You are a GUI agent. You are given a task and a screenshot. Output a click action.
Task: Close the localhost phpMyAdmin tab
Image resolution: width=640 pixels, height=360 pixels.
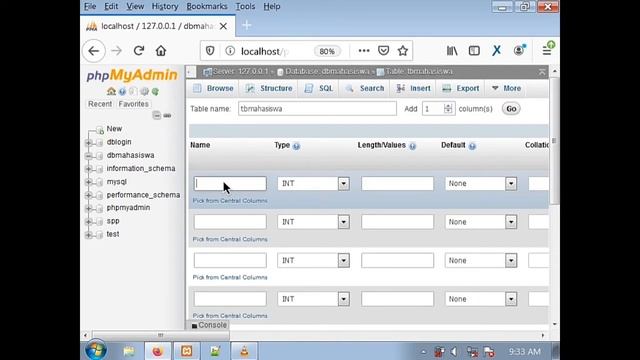(223, 26)
